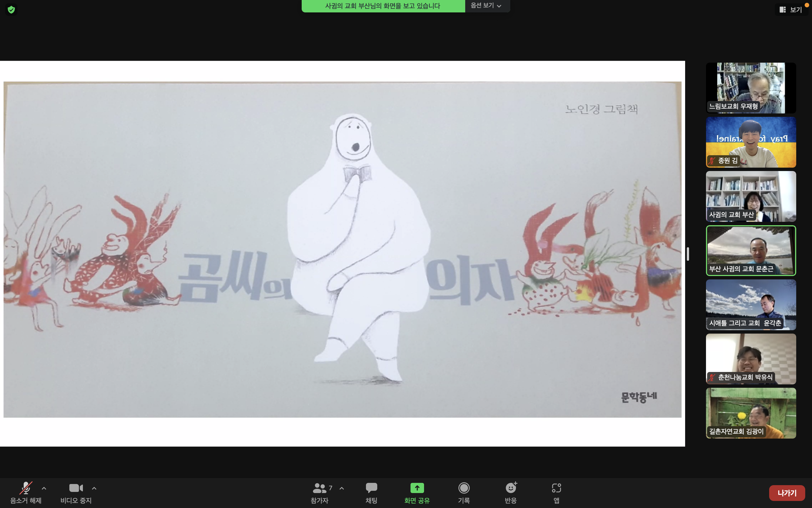
Task: Start recording with the 기록 button
Action: pyautogui.click(x=464, y=492)
